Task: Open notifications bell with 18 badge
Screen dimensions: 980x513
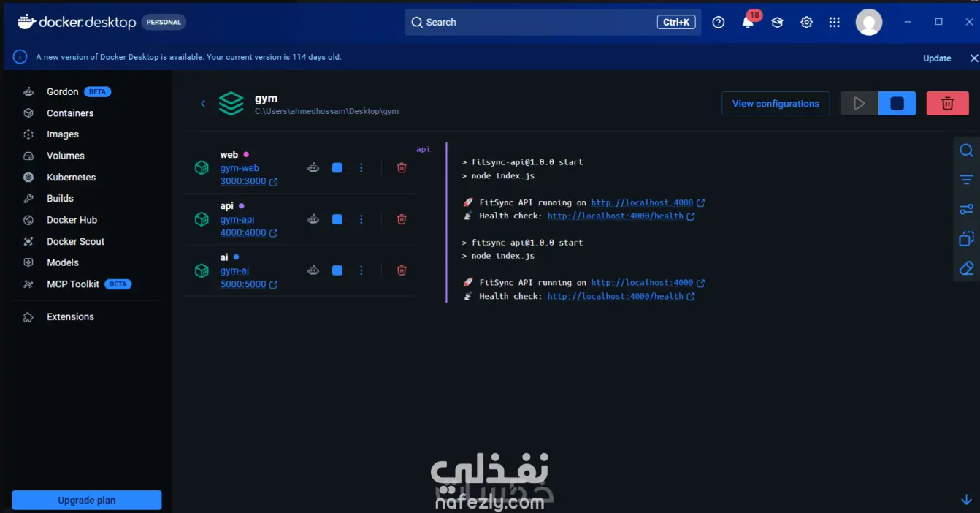Action: pos(748,22)
